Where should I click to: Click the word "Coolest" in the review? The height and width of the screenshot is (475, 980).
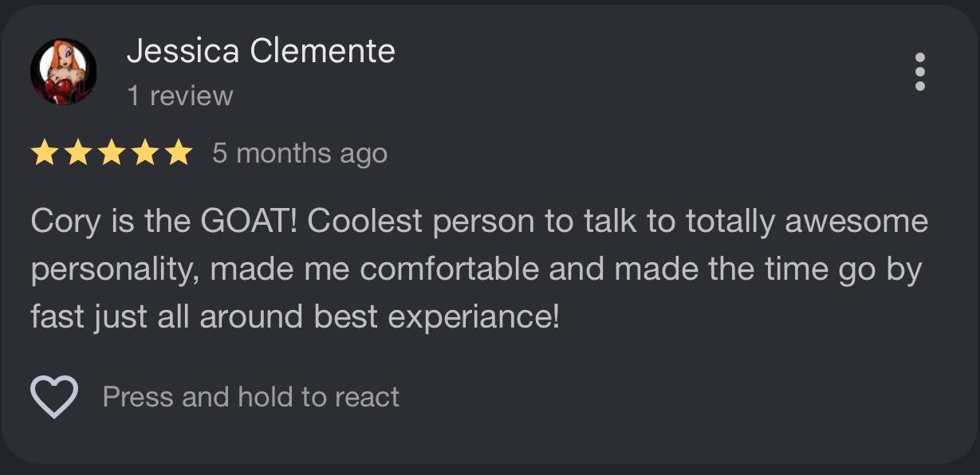click(x=365, y=222)
